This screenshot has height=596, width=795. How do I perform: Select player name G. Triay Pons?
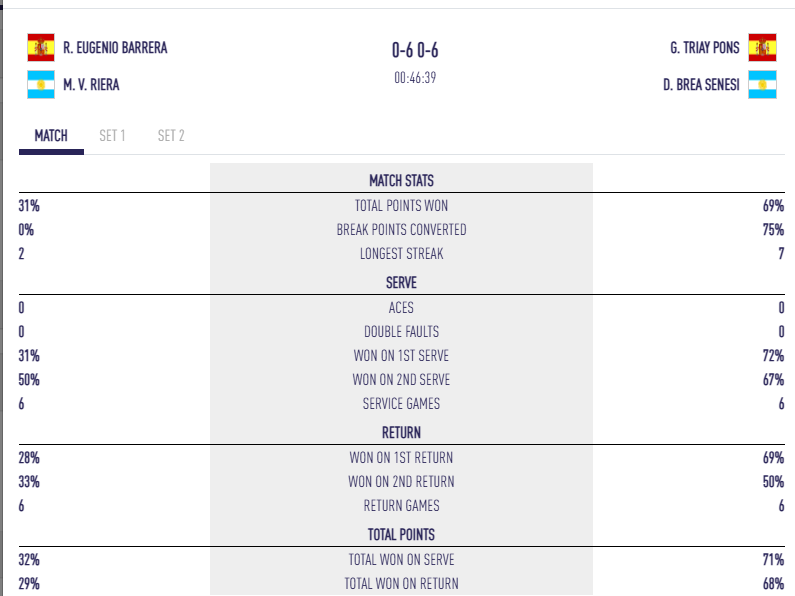(x=705, y=48)
